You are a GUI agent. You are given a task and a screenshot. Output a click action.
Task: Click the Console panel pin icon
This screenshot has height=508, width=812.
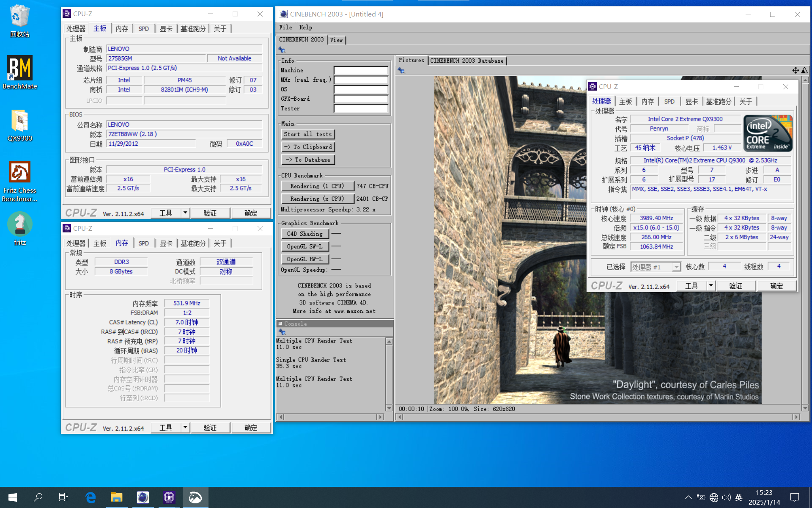[282, 332]
